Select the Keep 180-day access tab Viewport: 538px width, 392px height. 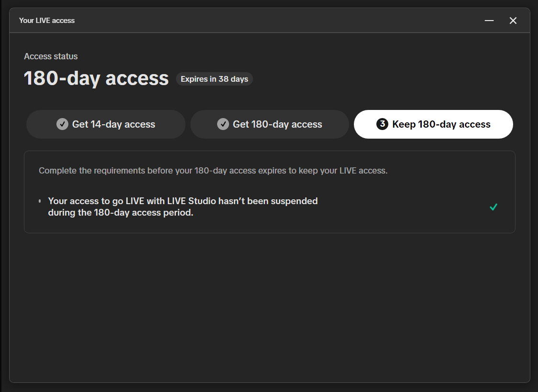coord(433,124)
